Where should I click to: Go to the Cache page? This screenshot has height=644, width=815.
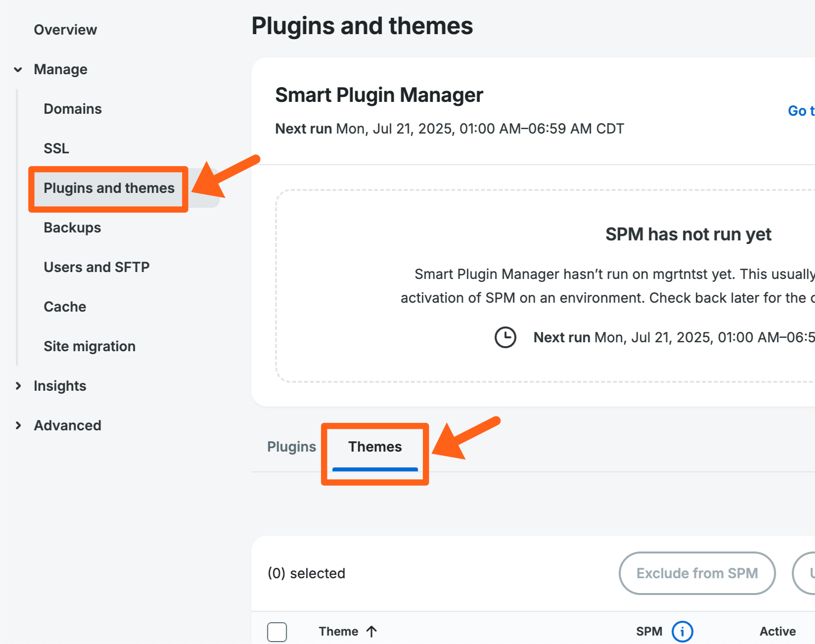[65, 307]
